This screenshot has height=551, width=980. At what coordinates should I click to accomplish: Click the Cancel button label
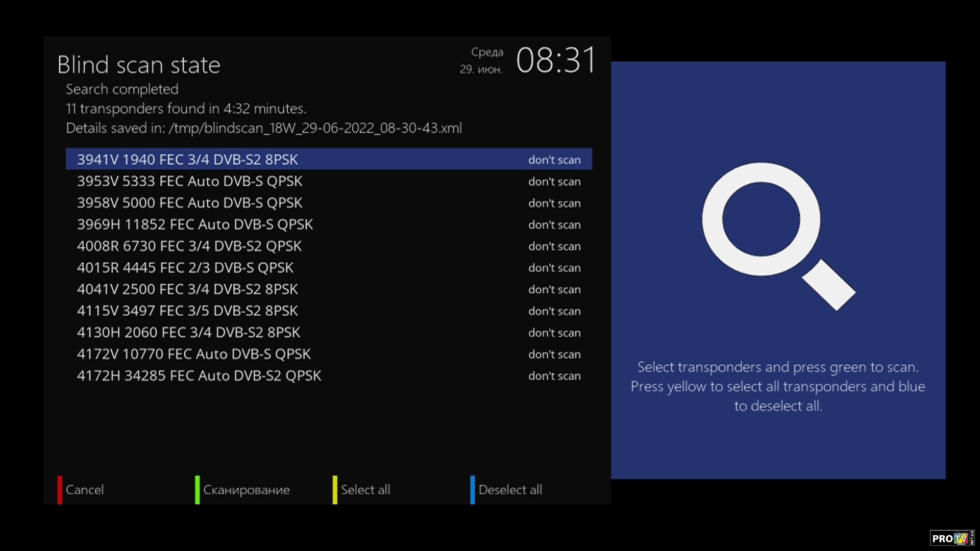85,490
